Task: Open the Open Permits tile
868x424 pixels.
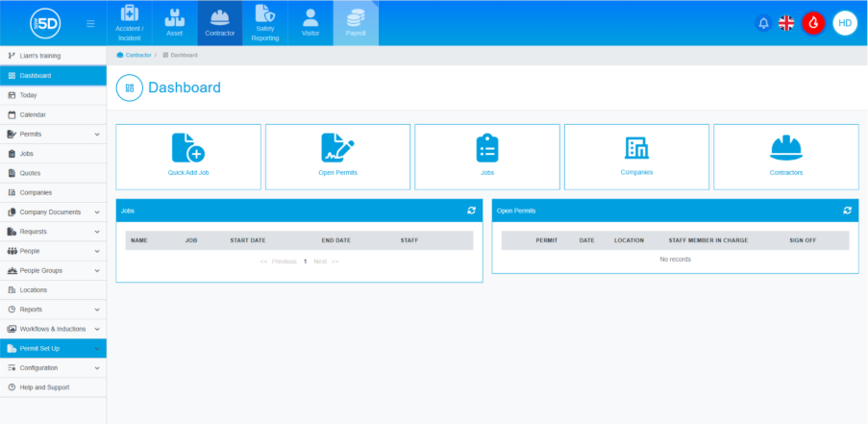Action: (x=337, y=148)
